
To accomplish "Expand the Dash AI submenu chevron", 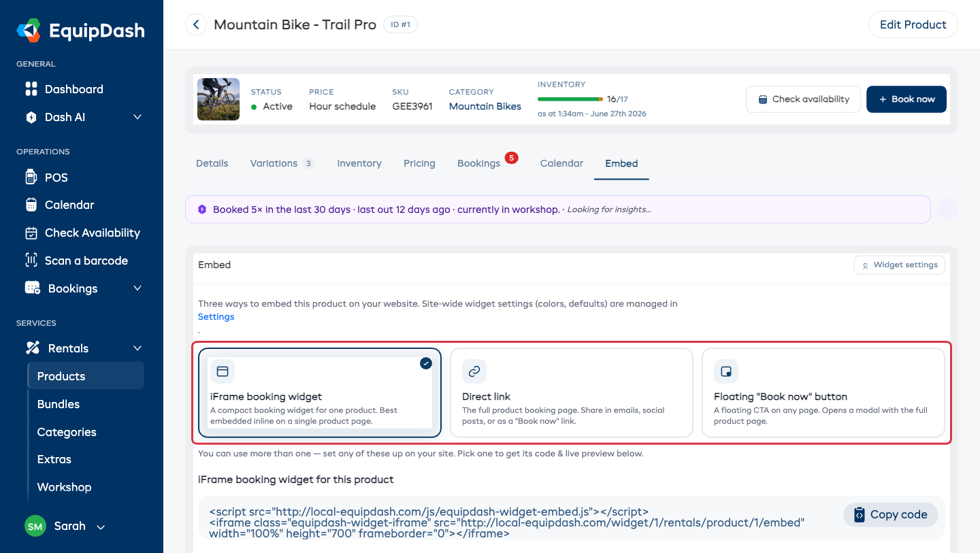I will tap(137, 117).
